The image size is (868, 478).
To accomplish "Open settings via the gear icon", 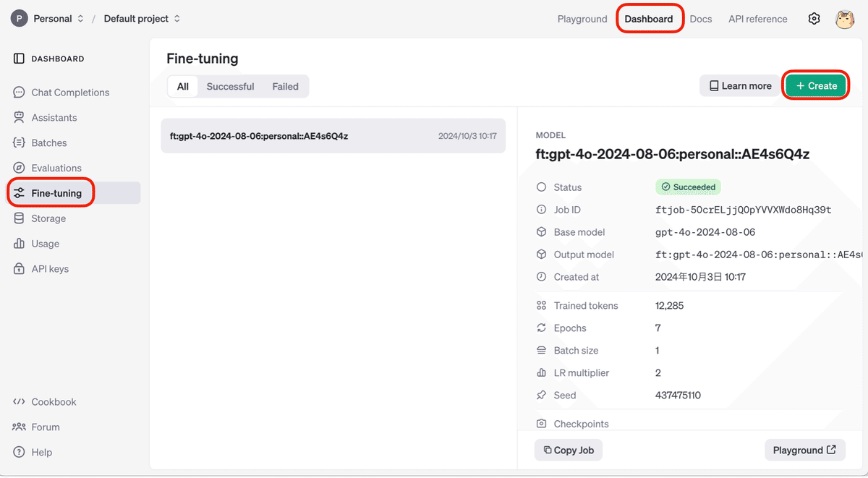I will click(x=814, y=19).
